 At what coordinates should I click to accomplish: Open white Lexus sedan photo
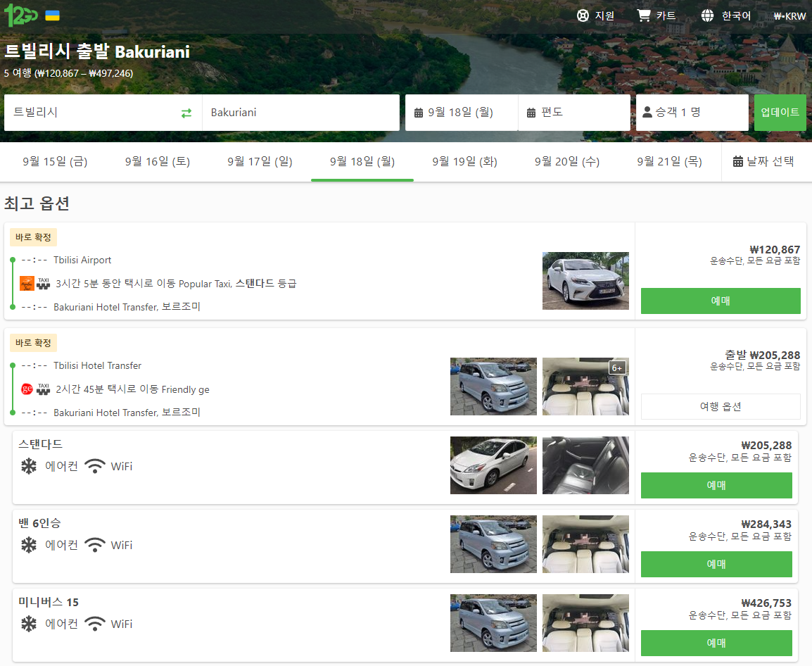pyautogui.click(x=585, y=281)
